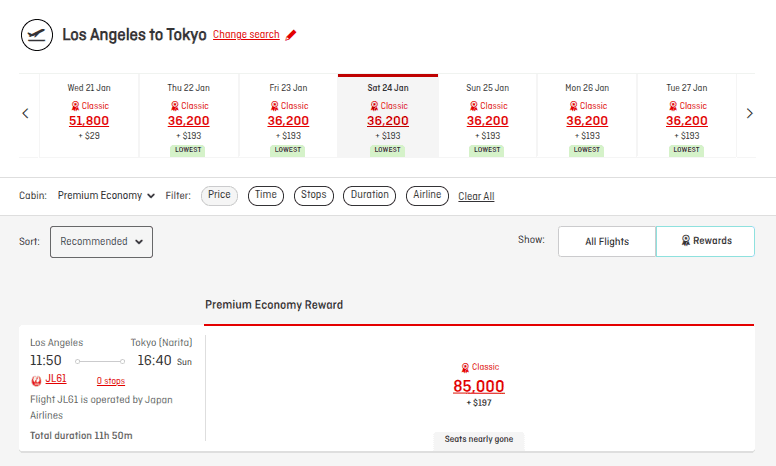
Task: Click the red pencil edit icon
Action: (291, 35)
